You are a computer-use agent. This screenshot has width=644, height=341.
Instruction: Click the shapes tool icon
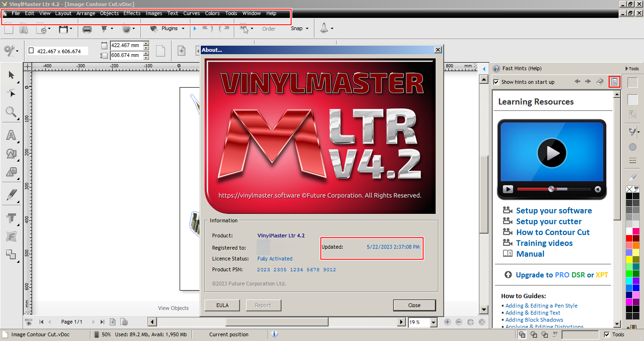pos(11,154)
